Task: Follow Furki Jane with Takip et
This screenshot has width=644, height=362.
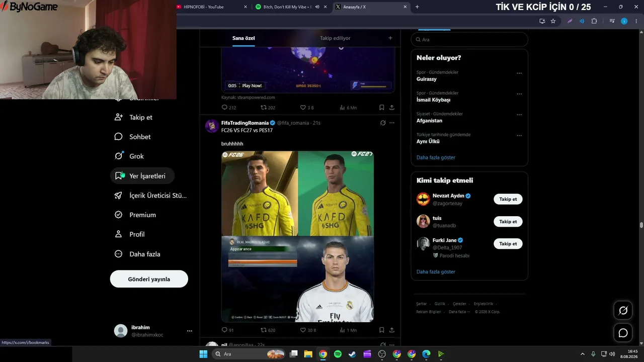Action: [508, 244]
